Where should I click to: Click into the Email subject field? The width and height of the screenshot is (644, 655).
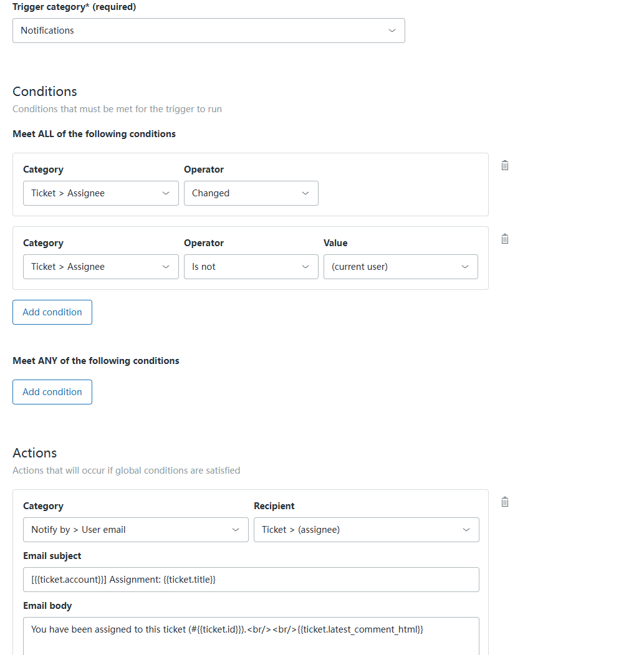click(x=251, y=580)
